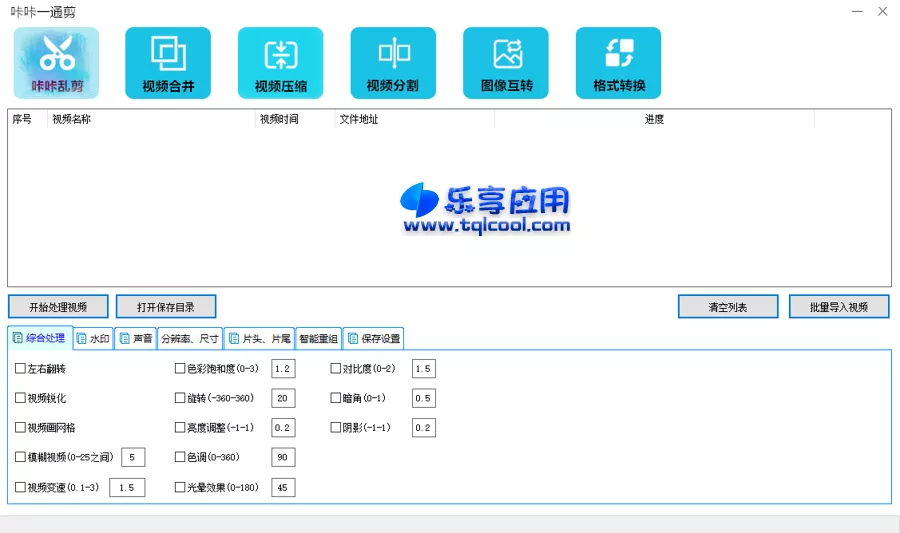Click the 视频时间 column header
The height and width of the screenshot is (533, 900).
(295, 119)
